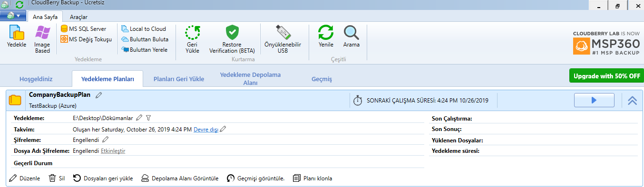Image resolution: width=644 pixels, height=187 pixels.
Task: Click Upgrade with 50% OFF button
Action: [606, 75]
